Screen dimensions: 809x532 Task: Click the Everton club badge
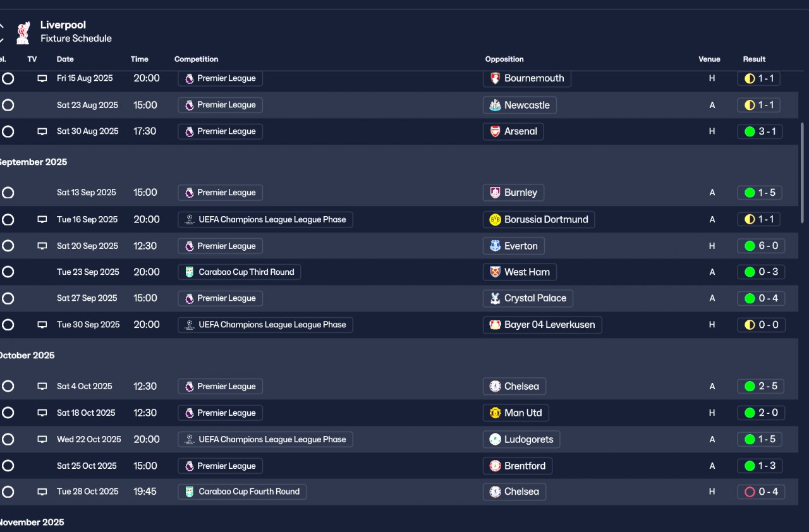tap(496, 246)
